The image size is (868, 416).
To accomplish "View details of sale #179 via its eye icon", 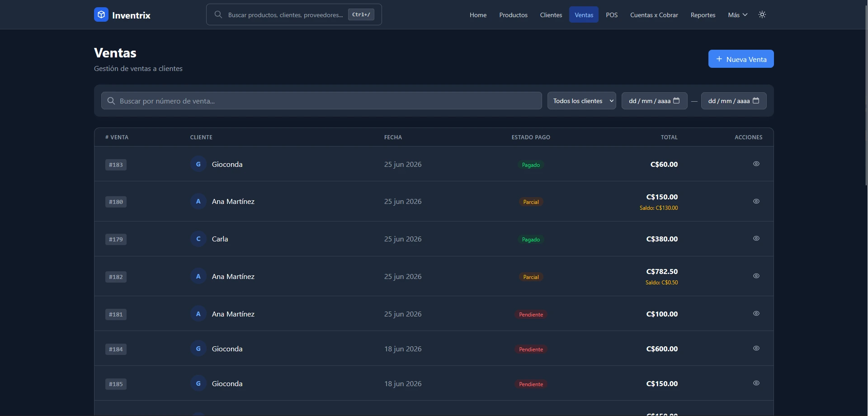I will coord(756,238).
